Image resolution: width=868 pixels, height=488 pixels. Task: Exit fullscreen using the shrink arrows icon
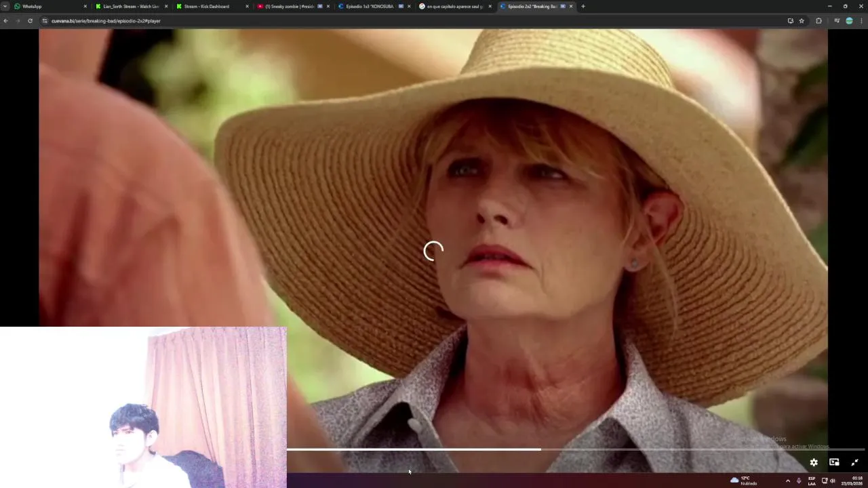pos(854,462)
